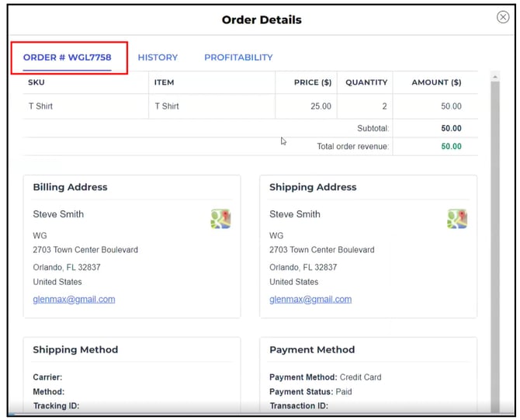The width and height of the screenshot is (520, 420).
Task: Click the AMOUNT ($) column header
Action: (436, 82)
